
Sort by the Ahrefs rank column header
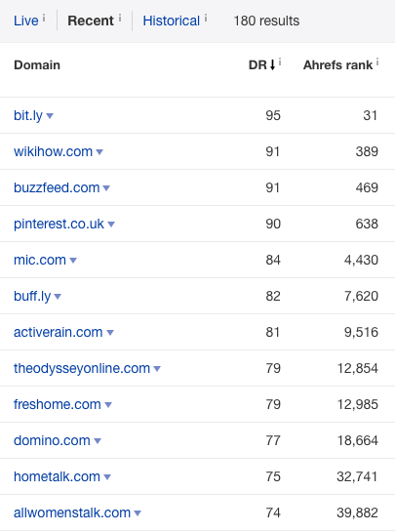coord(337,64)
